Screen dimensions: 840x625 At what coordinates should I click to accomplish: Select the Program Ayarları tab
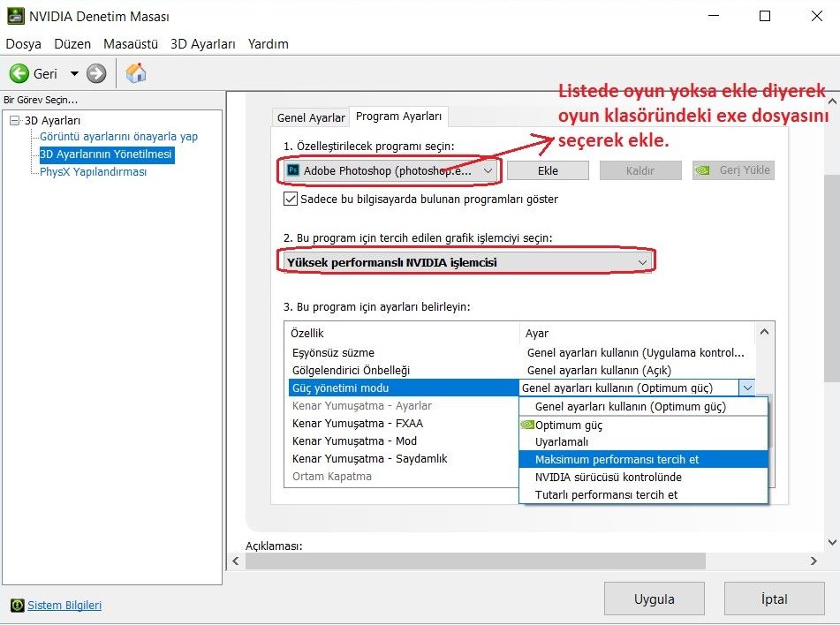pyautogui.click(x=398, y=117)
